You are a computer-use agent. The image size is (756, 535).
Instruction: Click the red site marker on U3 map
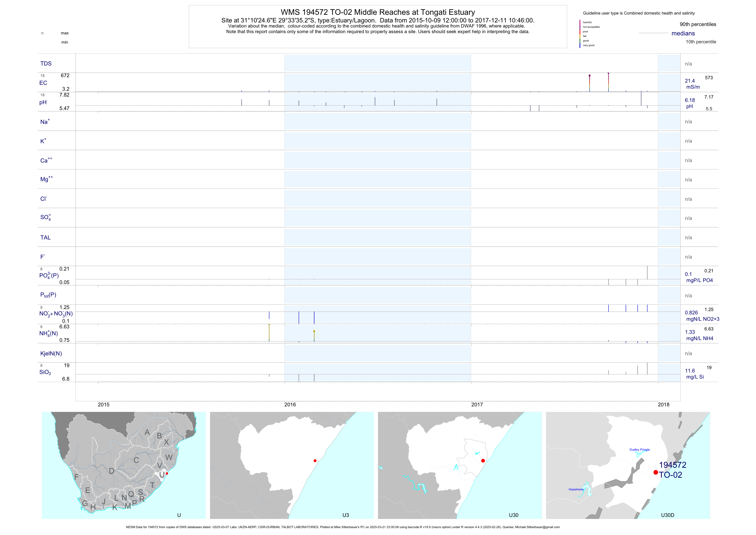point(315,461)
